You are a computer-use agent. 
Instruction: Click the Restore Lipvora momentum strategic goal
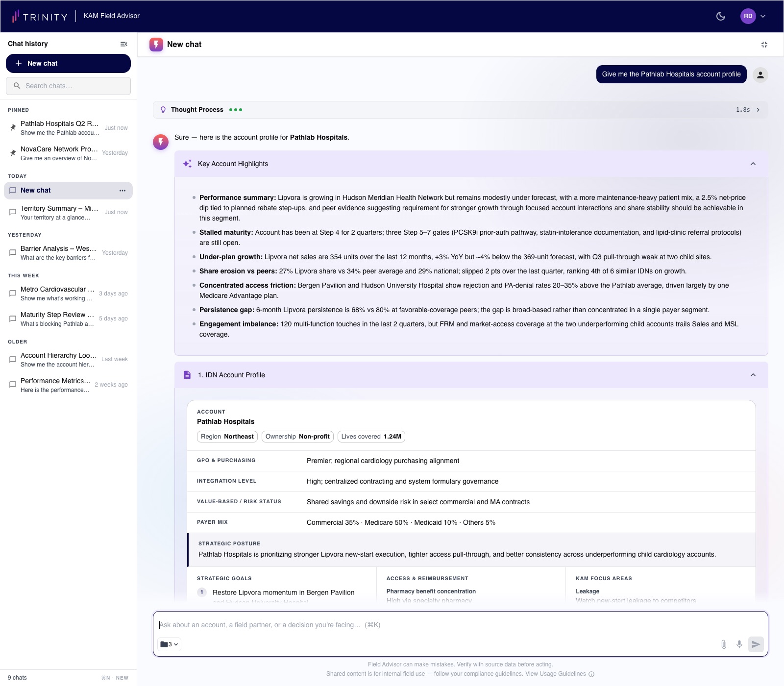click(x=283, y=592)
